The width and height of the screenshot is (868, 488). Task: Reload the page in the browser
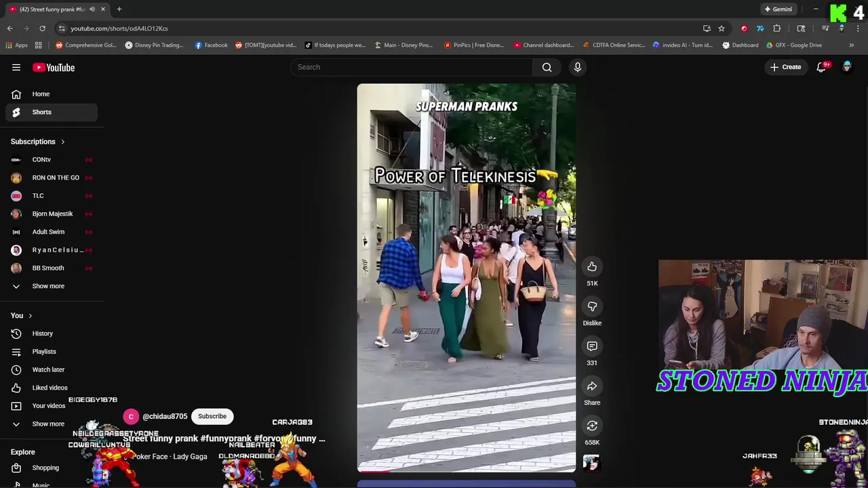coord(42,28)
